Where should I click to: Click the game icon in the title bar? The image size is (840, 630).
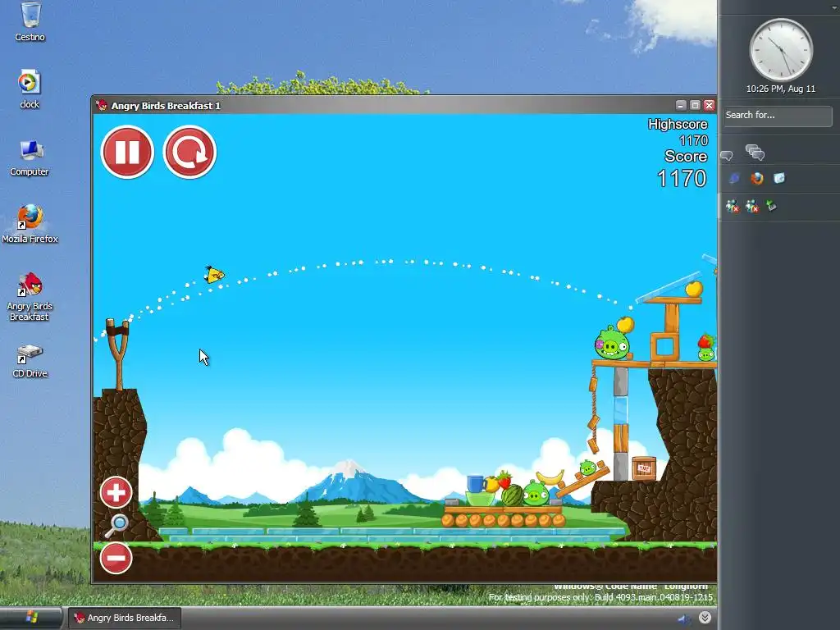tap(102, 105)
